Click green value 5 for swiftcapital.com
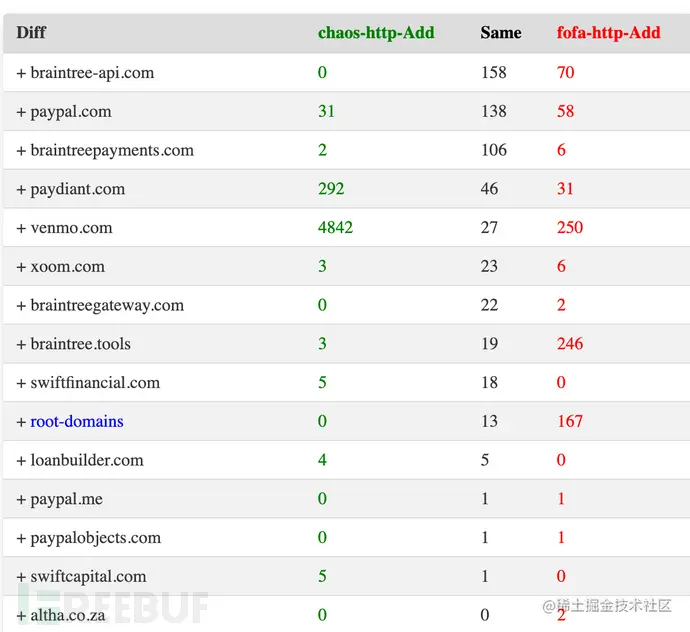690x632 pixels. point(323,576)
